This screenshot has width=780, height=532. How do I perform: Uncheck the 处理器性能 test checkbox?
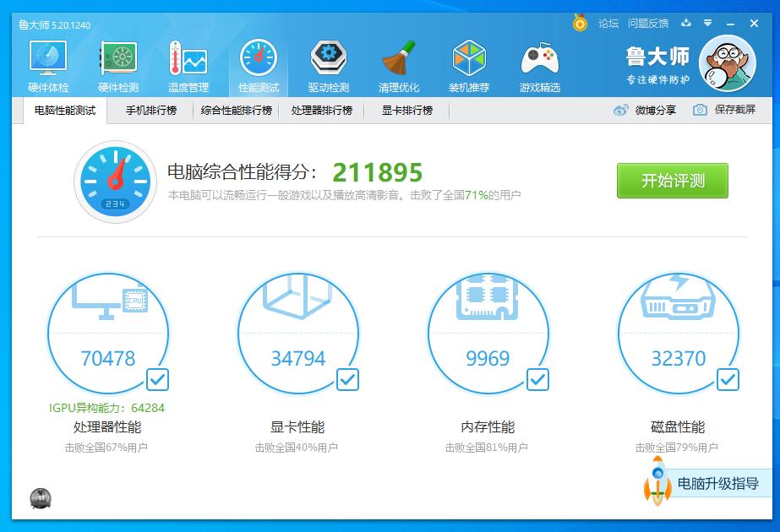pyautogui.click(x=158, y=380)
